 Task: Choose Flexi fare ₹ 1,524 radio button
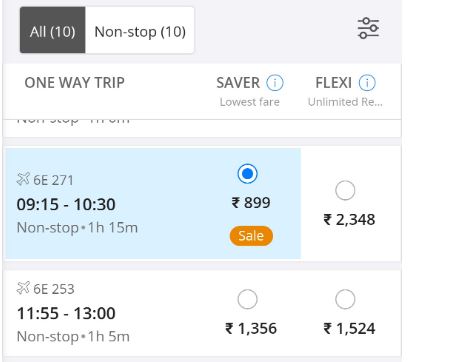(345, 299)
